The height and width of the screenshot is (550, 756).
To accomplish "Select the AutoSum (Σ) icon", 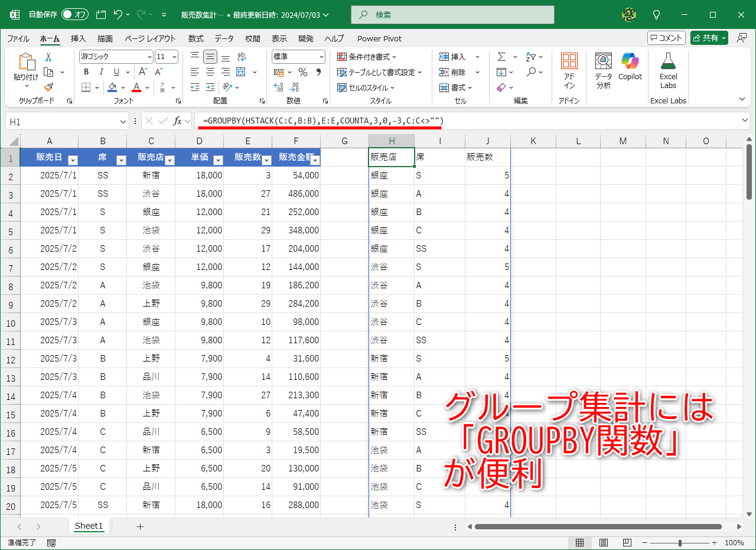I will point(501,56).
